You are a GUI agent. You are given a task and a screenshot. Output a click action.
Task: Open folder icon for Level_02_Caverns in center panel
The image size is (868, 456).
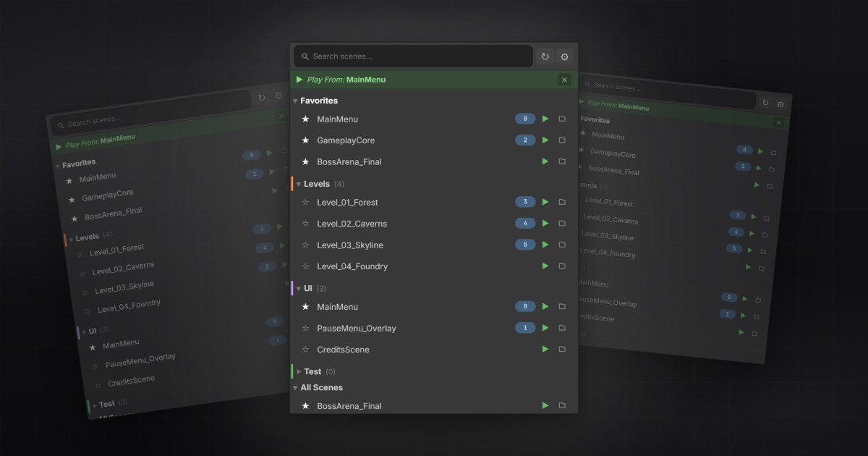pos(562,224)
